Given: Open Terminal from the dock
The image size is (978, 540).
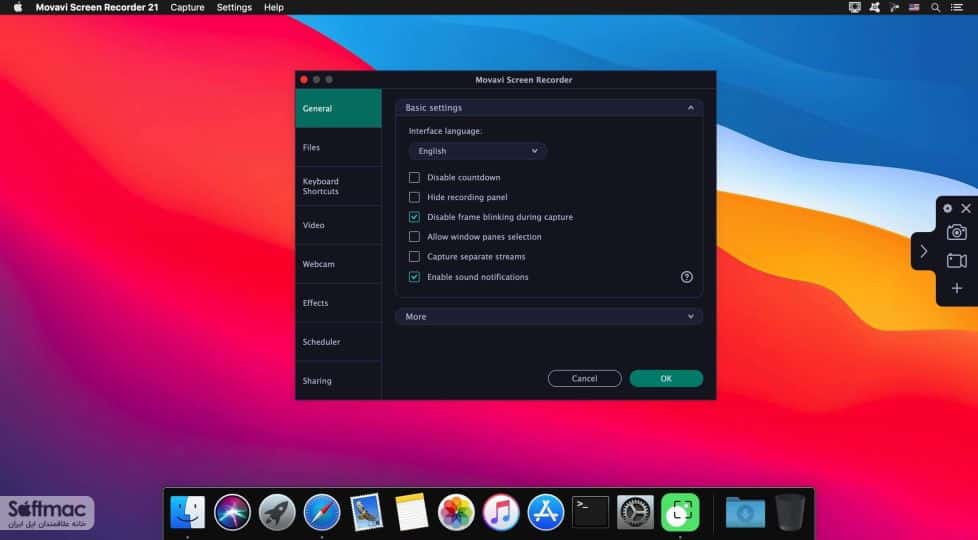Looking at the screenshot, I should (x=591, y=513).
